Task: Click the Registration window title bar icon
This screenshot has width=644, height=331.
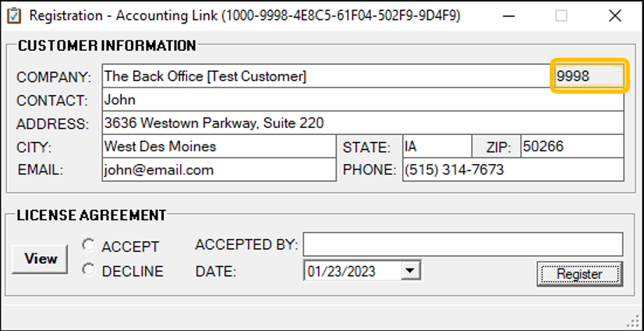Action: point(13,15)
